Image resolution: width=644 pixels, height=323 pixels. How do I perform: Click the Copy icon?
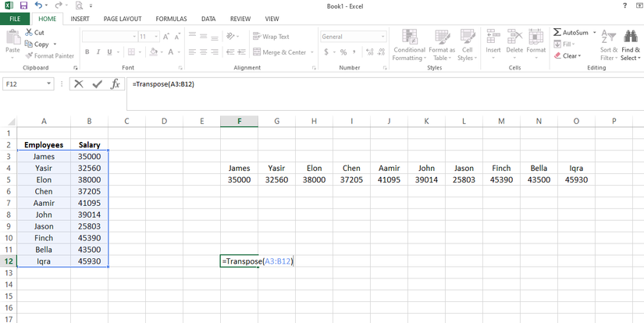coord(28,44)
